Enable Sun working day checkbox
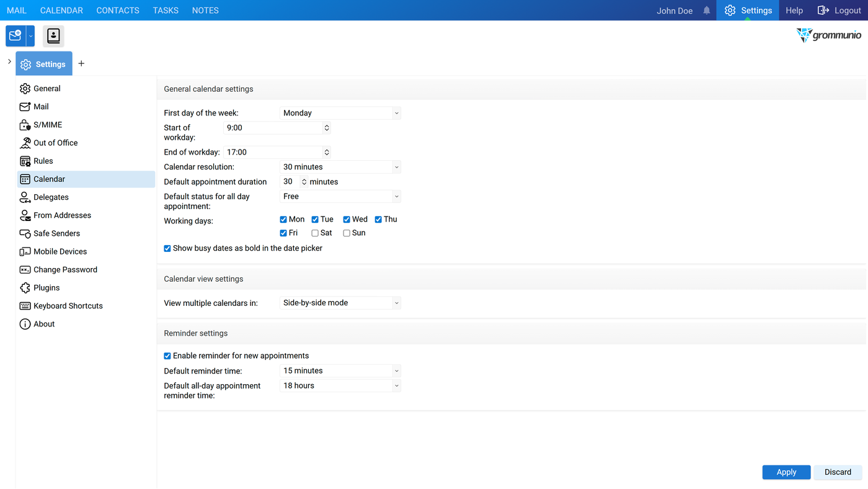This screenshot has height=489, width=868. (347, 233)
